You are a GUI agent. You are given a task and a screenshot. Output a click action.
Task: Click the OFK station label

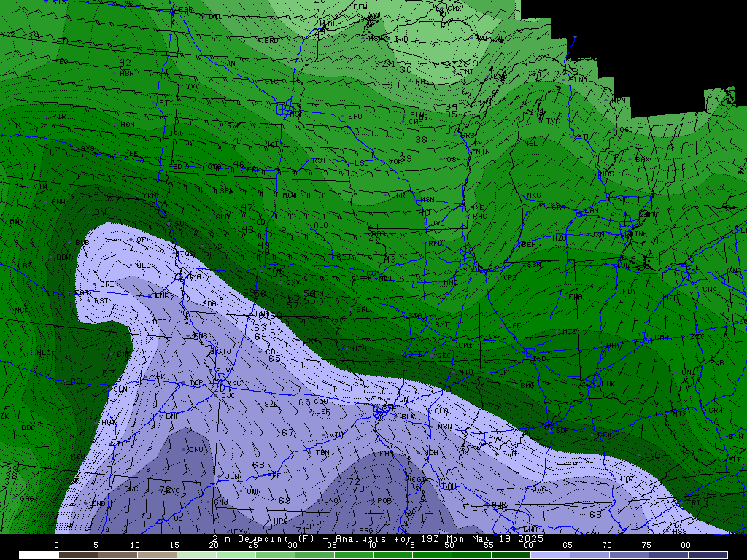pyautogui.click(x=144, y=239)
